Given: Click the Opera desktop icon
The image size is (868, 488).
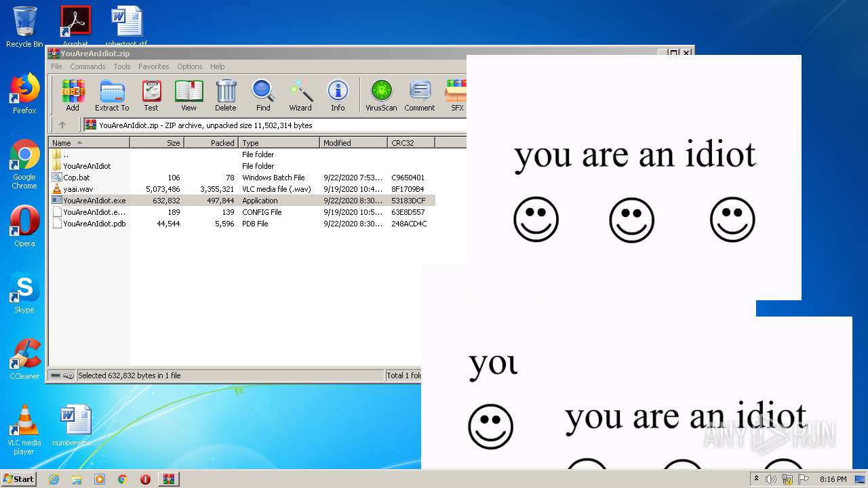Looking at the screenshot, I should [24, 226].
